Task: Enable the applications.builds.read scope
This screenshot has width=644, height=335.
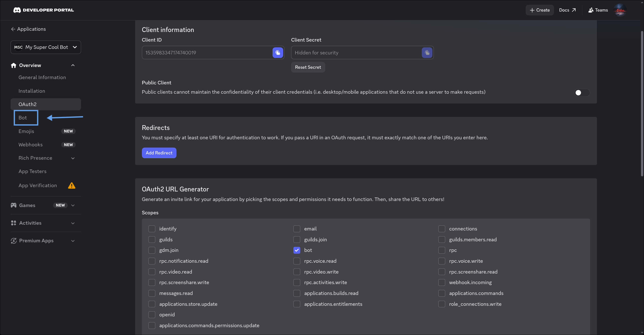Action: pyautogui.click(x=297, y=293)
